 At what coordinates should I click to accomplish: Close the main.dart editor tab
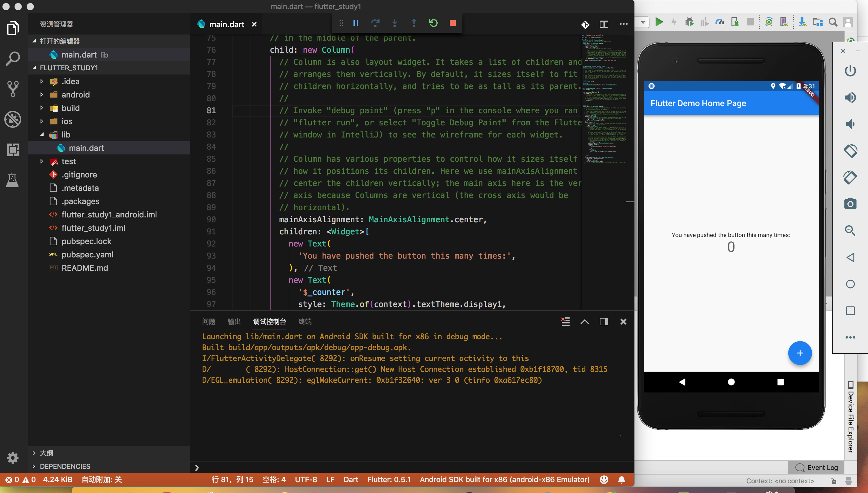click(x=254, y=25)
